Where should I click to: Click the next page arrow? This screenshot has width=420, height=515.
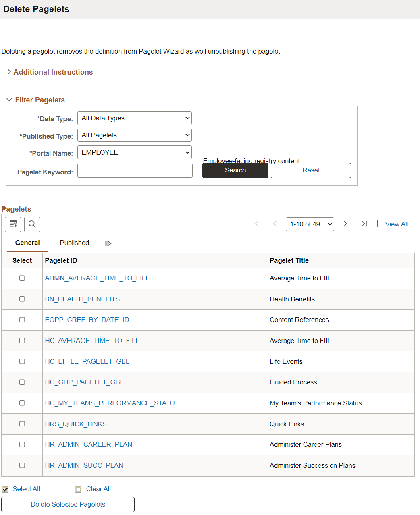(x=345, y=224)
